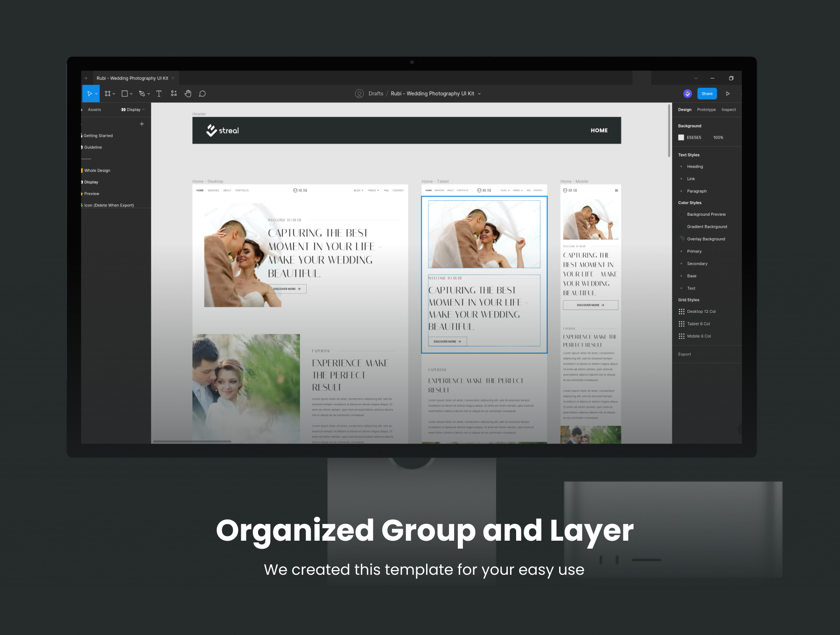The height and width of the screenshot is (635, 840).
Task: Switch to the Hand tool
Action: point(188,94)
